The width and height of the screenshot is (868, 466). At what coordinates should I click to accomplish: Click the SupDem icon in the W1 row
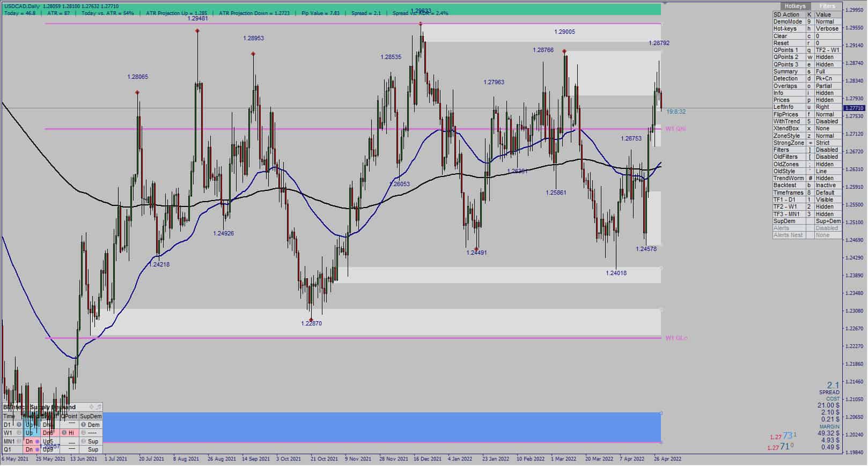(83, 432)
